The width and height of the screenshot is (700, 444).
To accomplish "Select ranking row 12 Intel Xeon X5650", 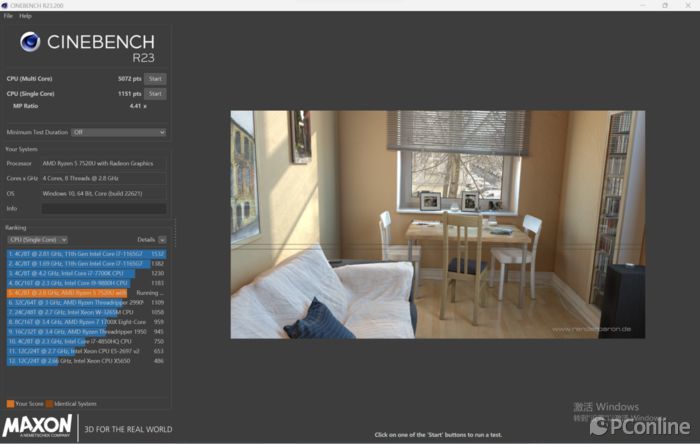I will (86, 361).
